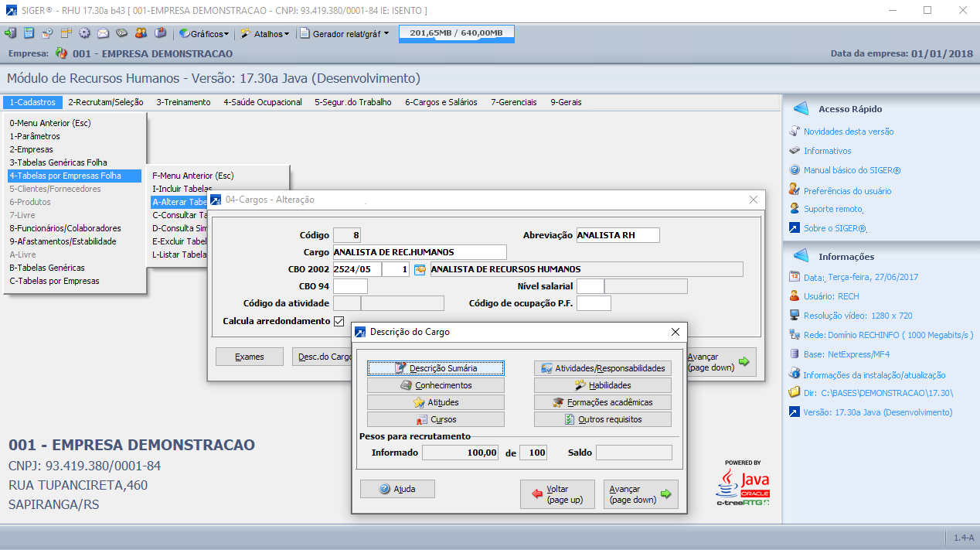Viewport: 980px width, 550px height.
Task: Open the 4-Saúde Ocupacional menu
Action: click(x=263, y=102)
